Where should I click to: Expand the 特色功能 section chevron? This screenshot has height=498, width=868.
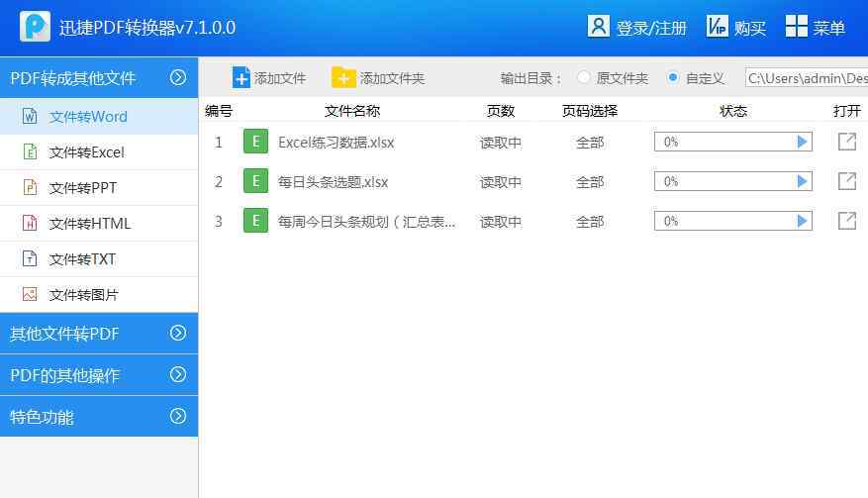pos(178,416)
